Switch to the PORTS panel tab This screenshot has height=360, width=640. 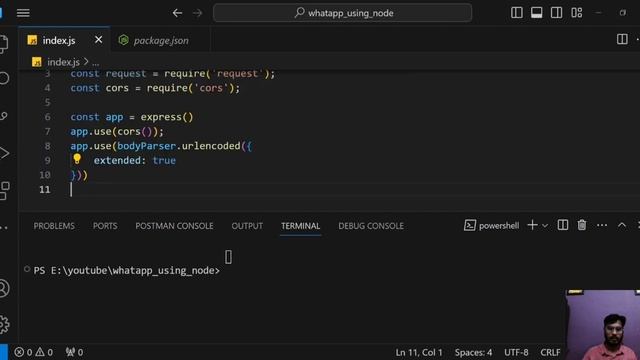click(x=105, y=226)
